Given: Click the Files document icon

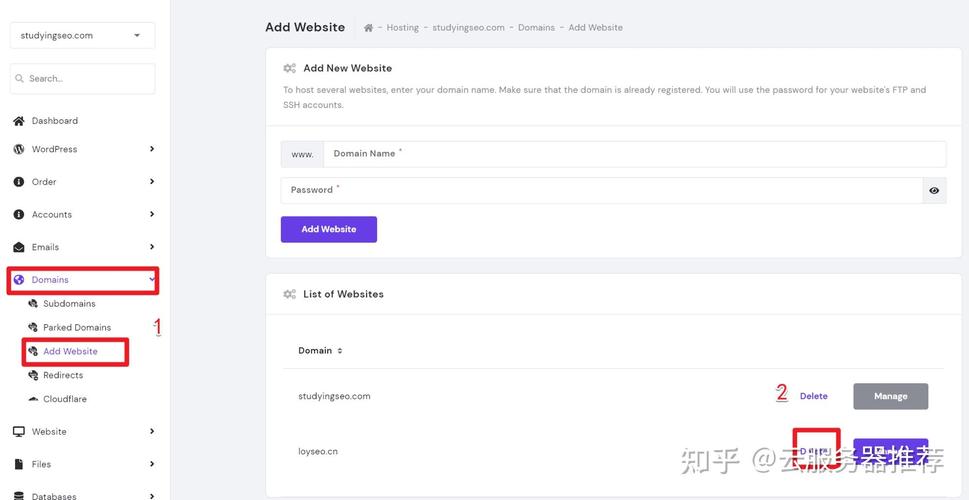Looking at the screenshot, I should 18,464.
